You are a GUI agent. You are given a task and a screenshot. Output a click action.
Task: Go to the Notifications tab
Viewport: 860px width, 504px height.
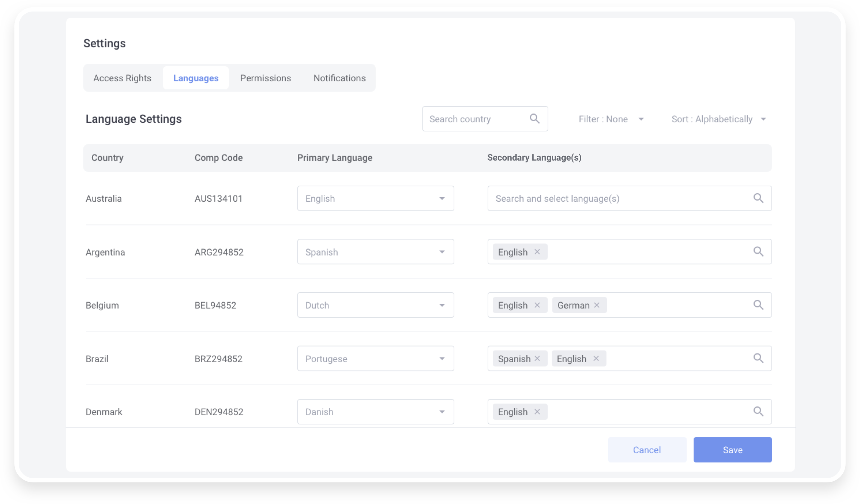[339, 78]
